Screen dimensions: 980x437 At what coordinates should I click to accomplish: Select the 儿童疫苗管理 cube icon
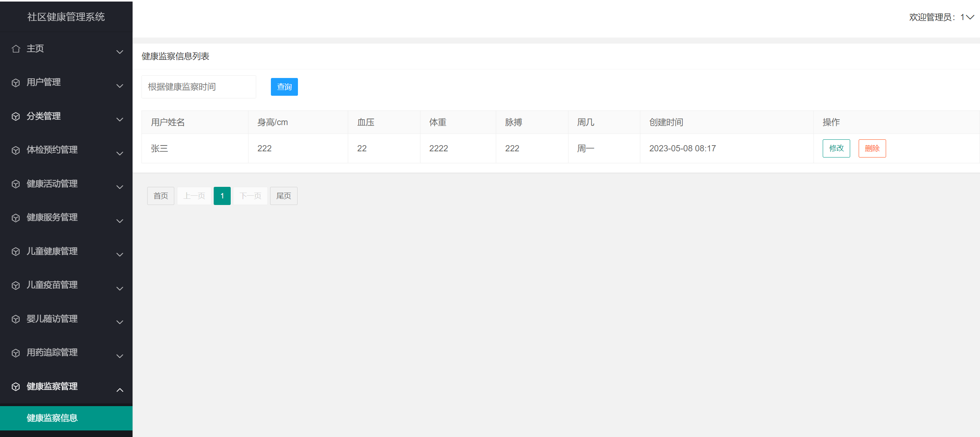click(16, 285)
